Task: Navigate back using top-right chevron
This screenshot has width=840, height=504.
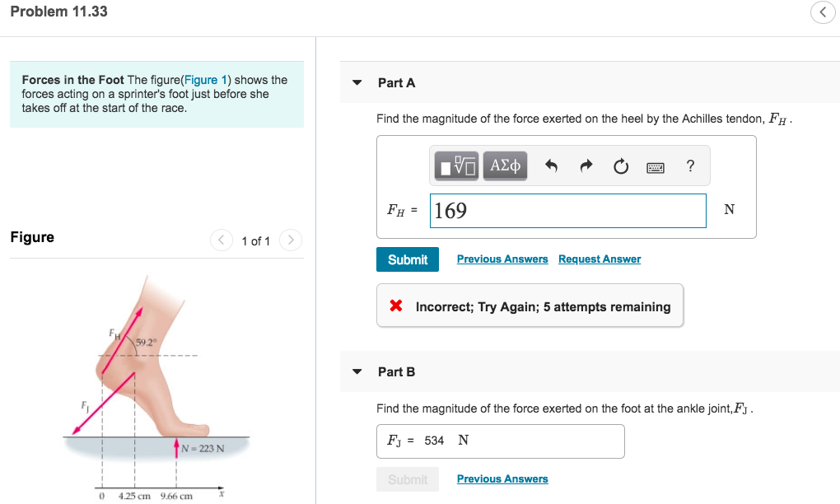Action: (822, 12)
